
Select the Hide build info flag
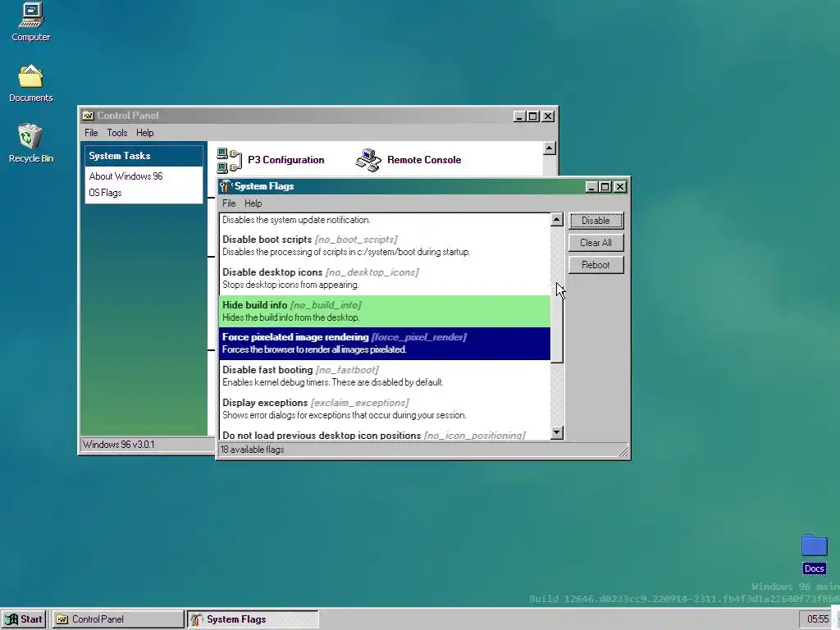385,311
